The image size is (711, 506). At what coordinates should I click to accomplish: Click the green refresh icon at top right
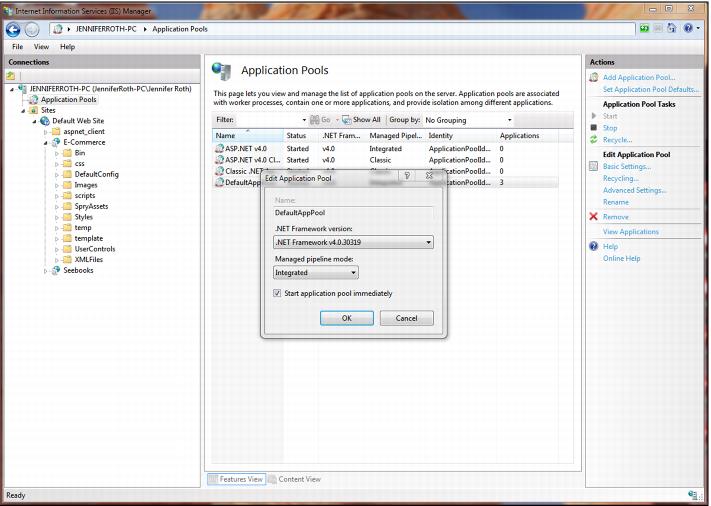[x=644, y=29]
